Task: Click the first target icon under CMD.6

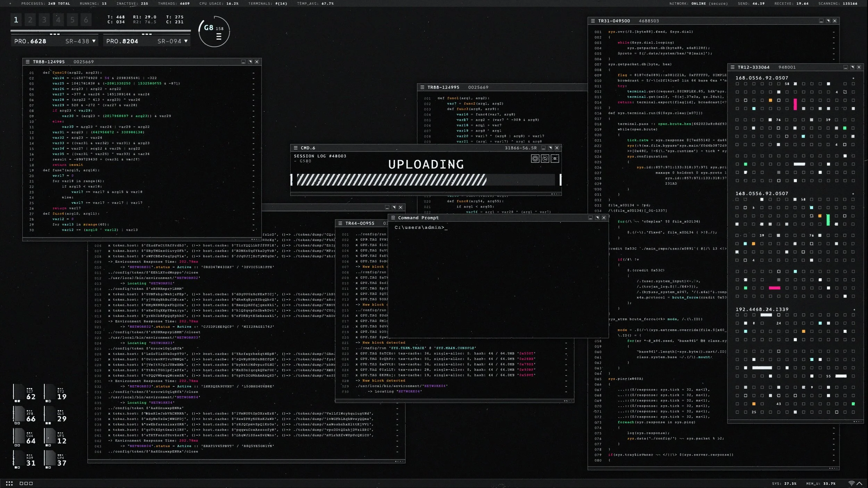Action: point(535,159)
